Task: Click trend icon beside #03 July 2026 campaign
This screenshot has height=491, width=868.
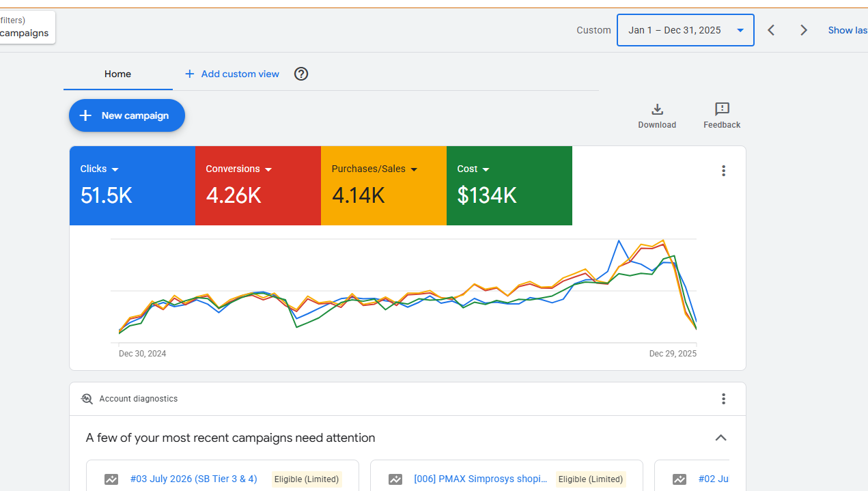Action: tap(111, 479)
